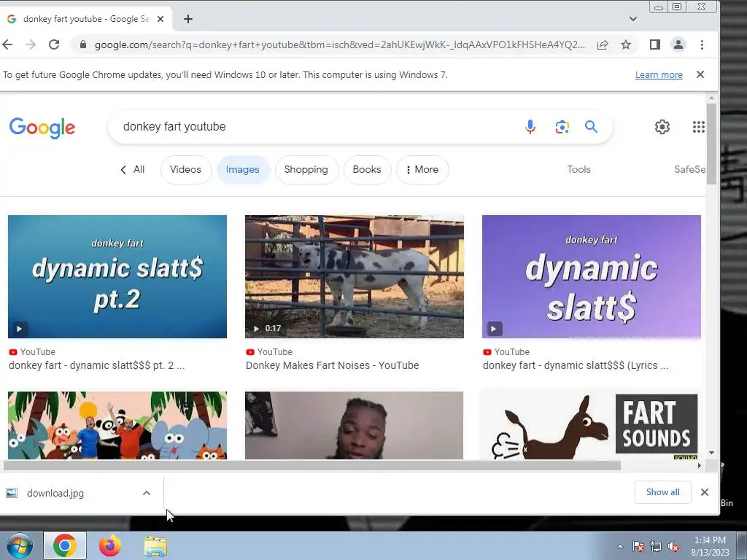Click the vertical scrollbar down arrow
Screen dimensions: 747x560
[x=711, y=452]
